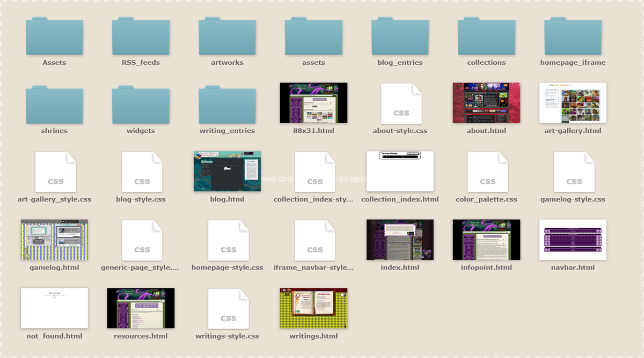Open the RSS_feeds folder

[x=141, y=36]
